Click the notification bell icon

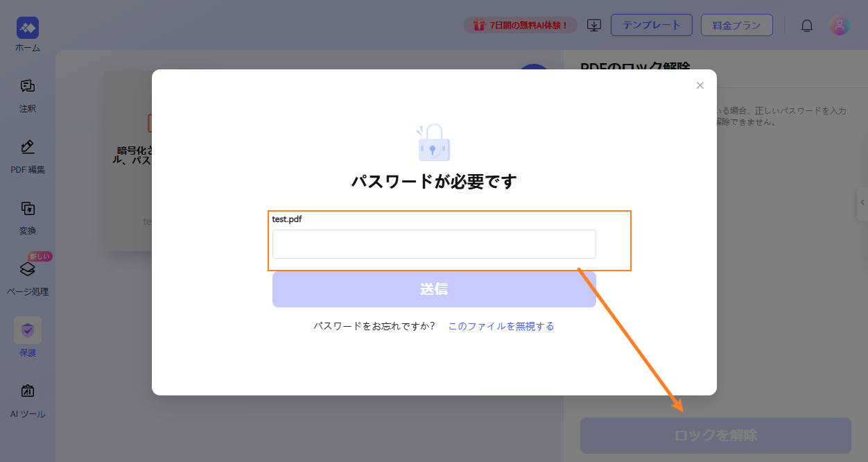click(x=806, y=26)
